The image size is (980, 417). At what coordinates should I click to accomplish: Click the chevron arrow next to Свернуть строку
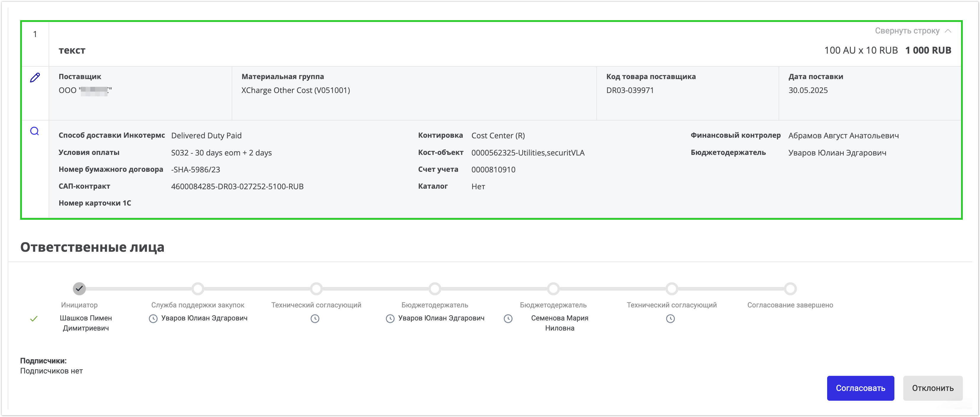tap(948, 31)
